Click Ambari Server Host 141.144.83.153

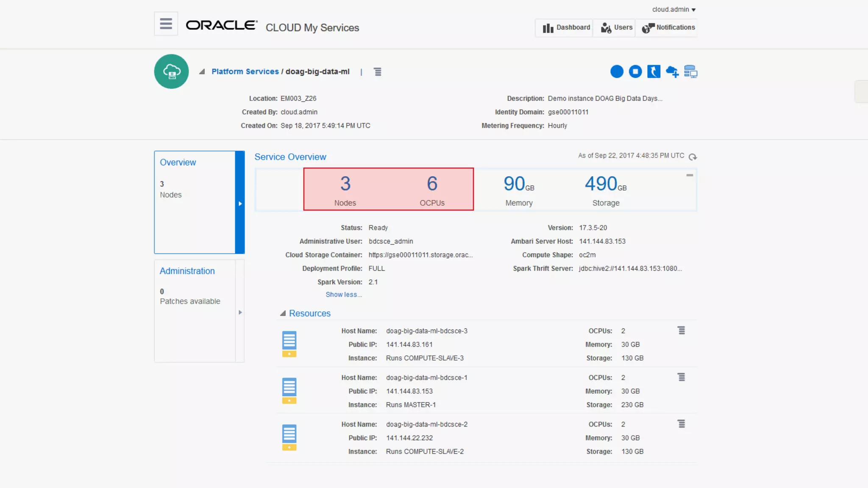pyautogui.click(x=602, y=241)
